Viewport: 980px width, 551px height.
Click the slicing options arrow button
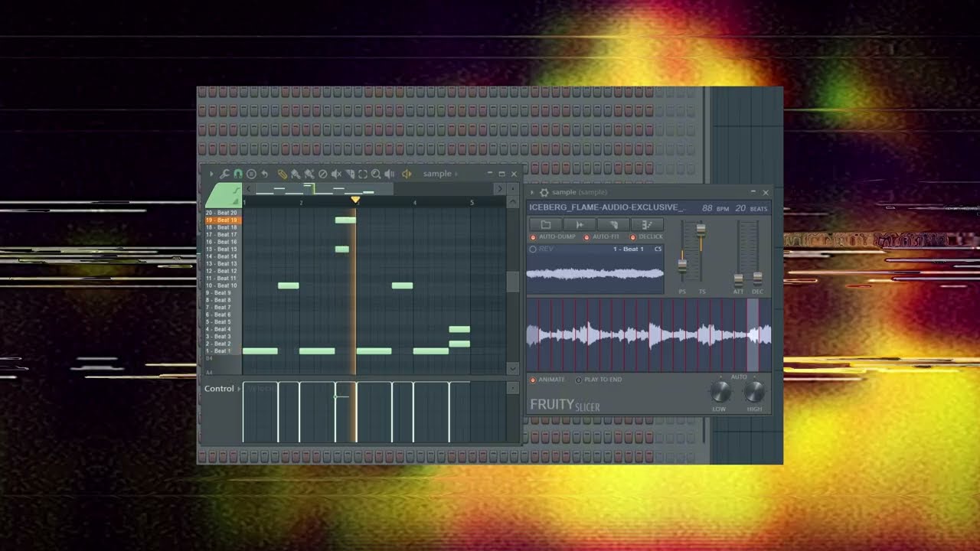click(580, 224)
